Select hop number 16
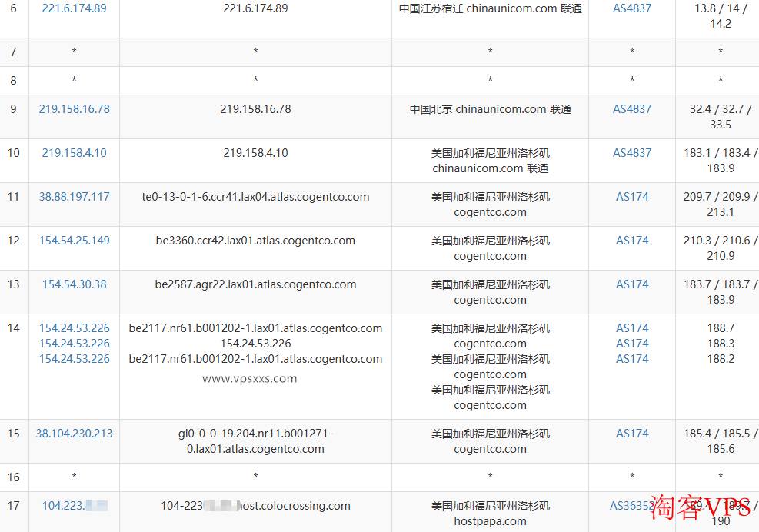 click(14, 477)
